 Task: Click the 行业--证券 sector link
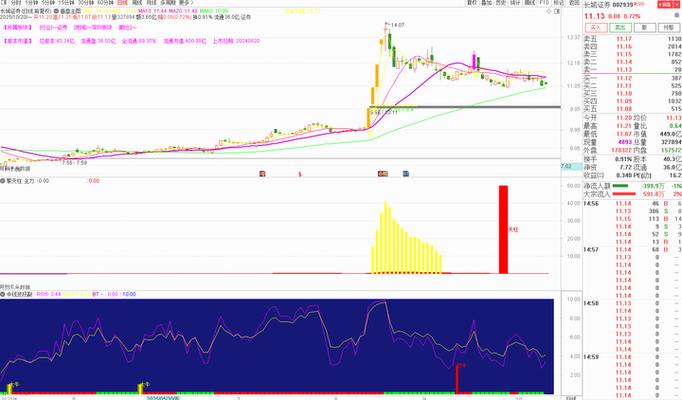coord(53,27)
